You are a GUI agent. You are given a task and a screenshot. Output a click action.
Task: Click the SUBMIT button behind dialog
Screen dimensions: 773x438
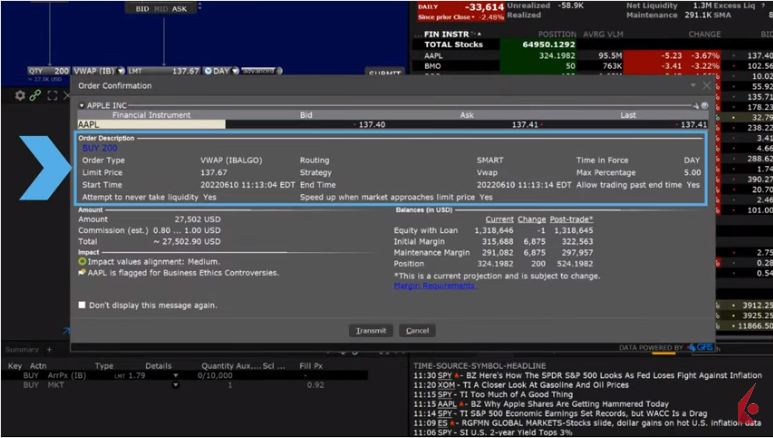point(385,73)
